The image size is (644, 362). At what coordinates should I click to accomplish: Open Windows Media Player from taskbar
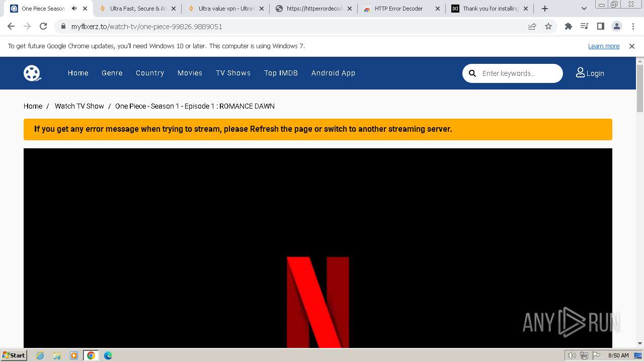(x=74, y=355)
